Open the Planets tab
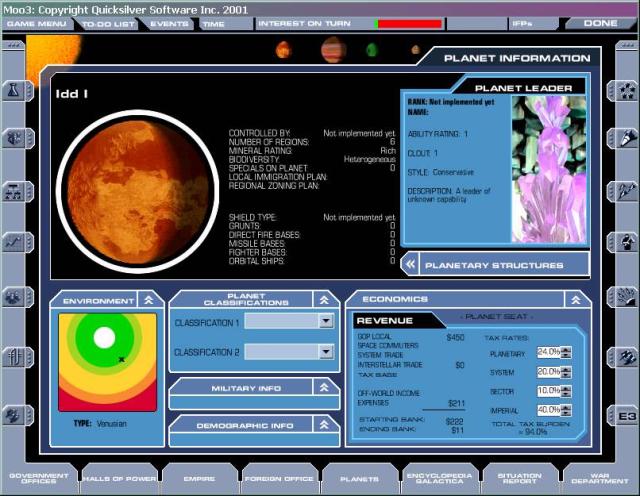This screenshot has width=640, height=496. tap(360, 478)
